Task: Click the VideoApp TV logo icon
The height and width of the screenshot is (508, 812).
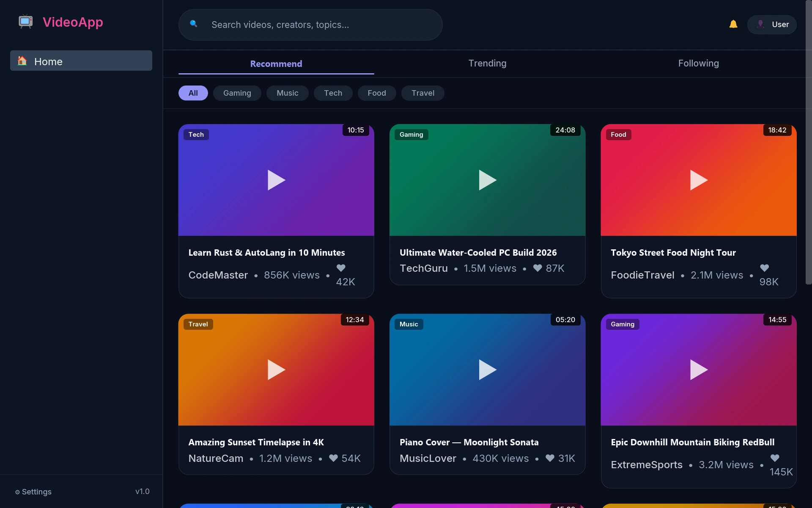Action: pyautogui.click(x=26, y=22)
